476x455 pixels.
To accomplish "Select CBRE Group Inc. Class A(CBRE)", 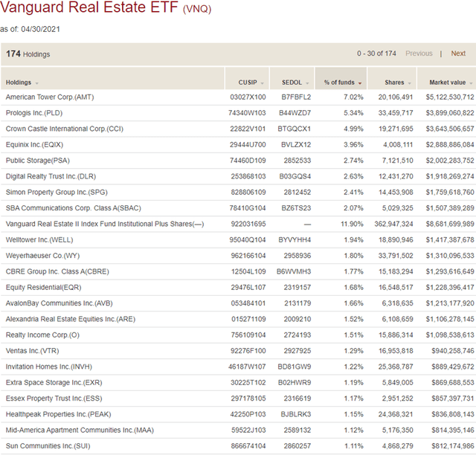I will pyautogui.click(x=57, y=271).
